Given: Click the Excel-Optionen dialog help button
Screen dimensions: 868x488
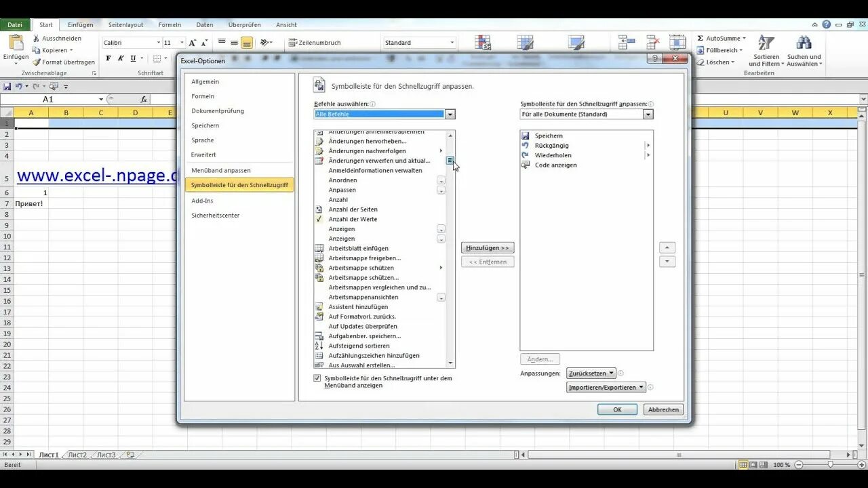Looking at the screenshot, I should tap(654, 59).
